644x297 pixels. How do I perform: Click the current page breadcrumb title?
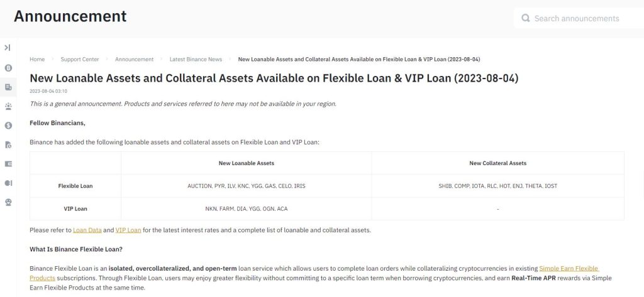click(x=359, y=60)
